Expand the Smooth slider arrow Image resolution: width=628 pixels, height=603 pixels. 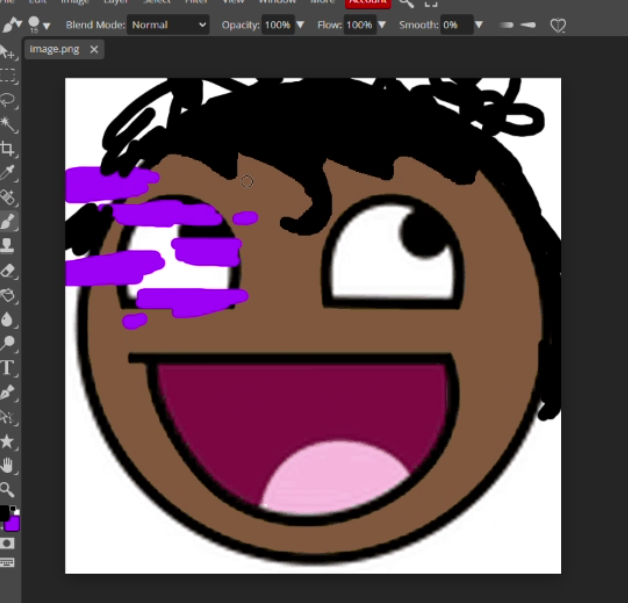(x=479, y=25)
